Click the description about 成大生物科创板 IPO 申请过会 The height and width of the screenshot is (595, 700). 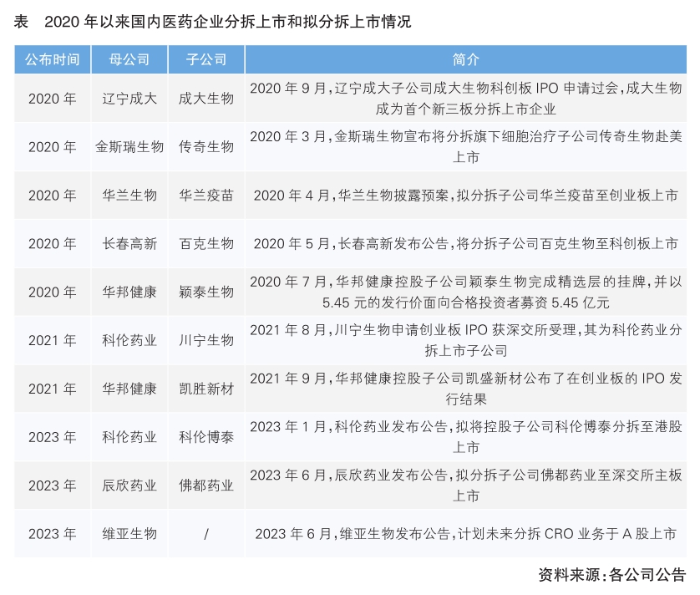(x=465, y=99)
